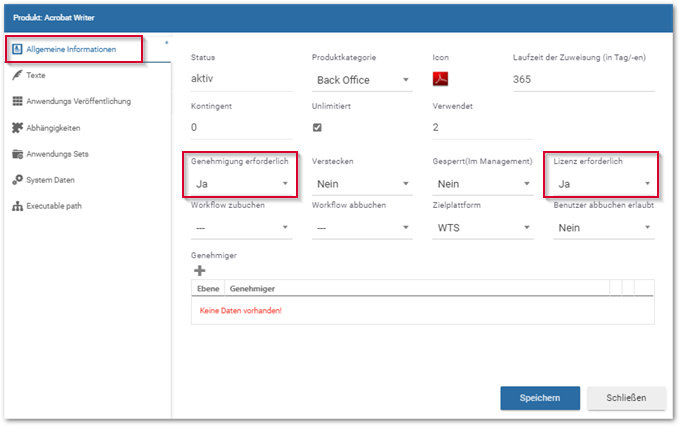Open the Anwendungs Sets section
The image size is (680, 426).
[x=57, y=154]
